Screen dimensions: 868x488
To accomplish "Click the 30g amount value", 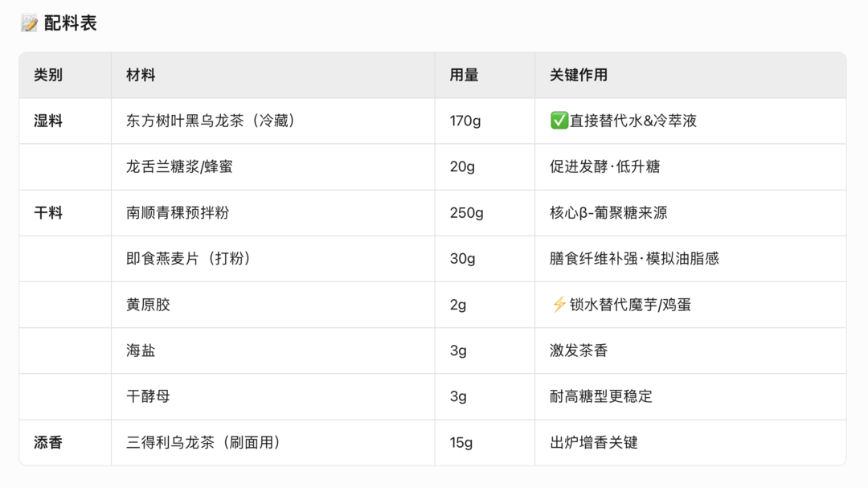I will [462, 259].
